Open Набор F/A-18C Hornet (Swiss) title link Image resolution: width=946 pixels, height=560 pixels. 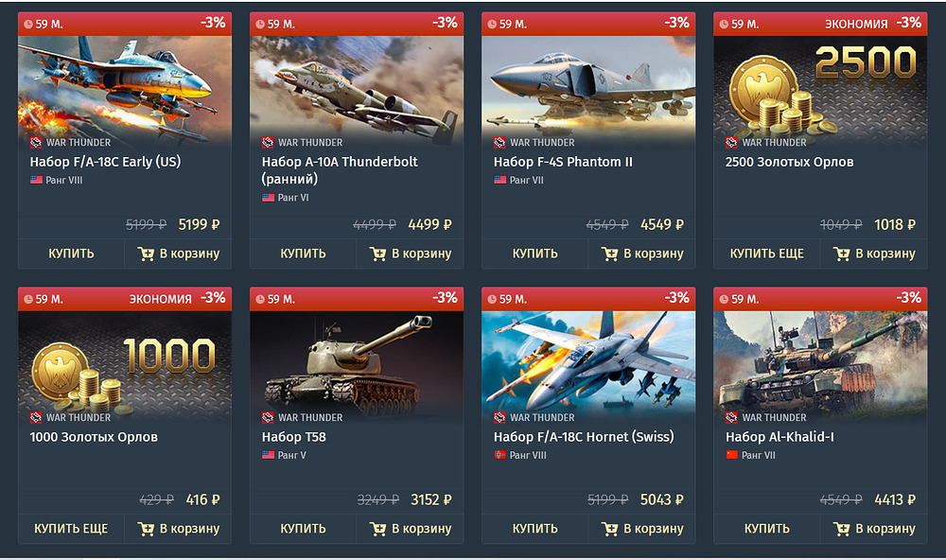pyautogui.click(x=584, y=437)
